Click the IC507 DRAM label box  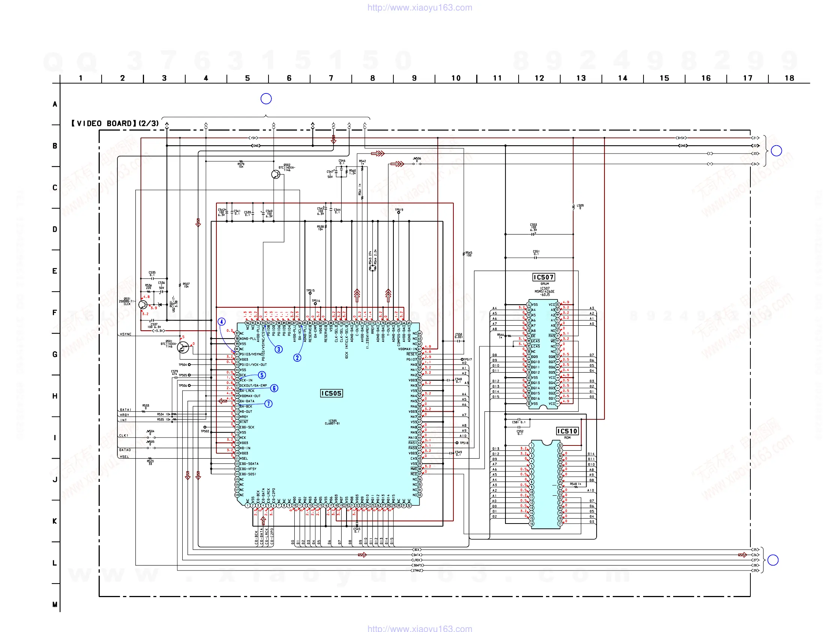tap(543, 277)
